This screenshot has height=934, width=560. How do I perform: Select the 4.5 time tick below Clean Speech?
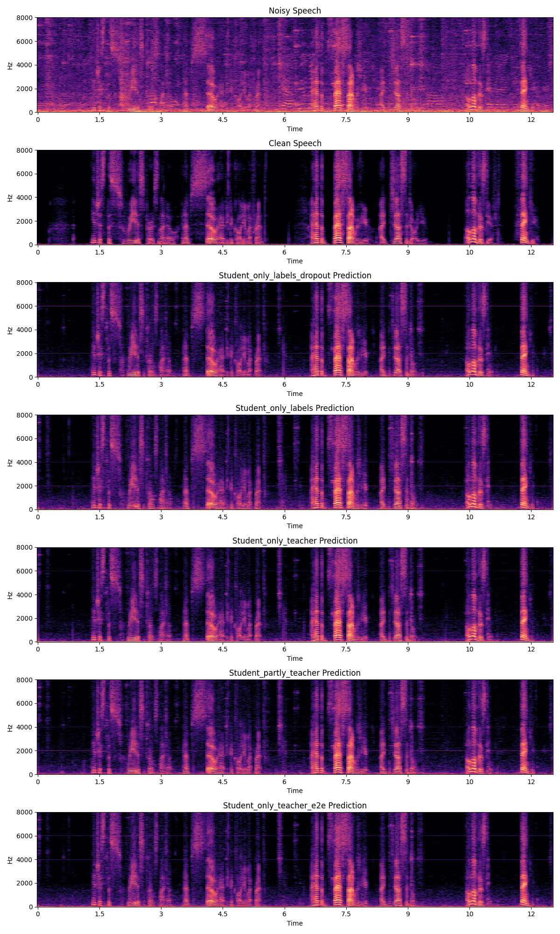coord(223,252)
